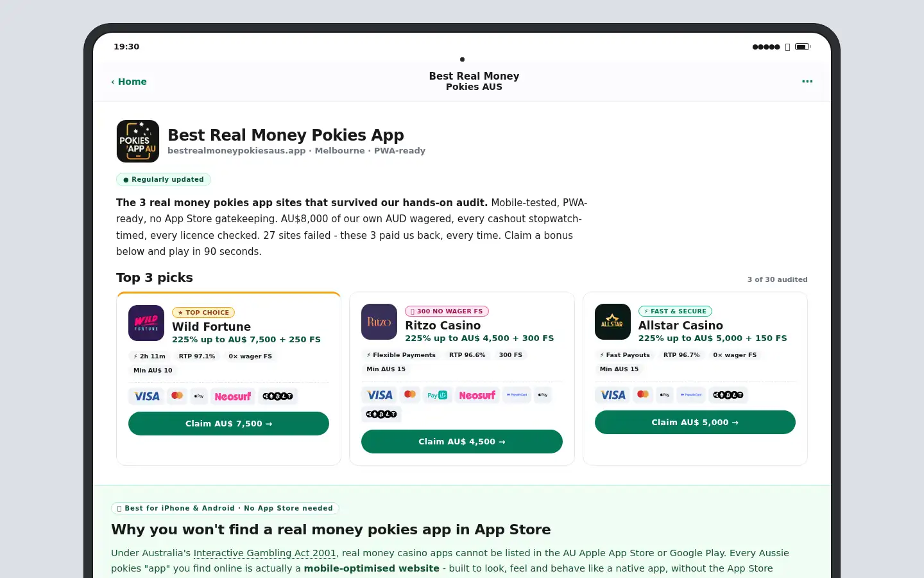Select Mastercard icon in Wild Fortune card
The width and height of the screenshot is (924, 578).
click(x=177, y=396)
